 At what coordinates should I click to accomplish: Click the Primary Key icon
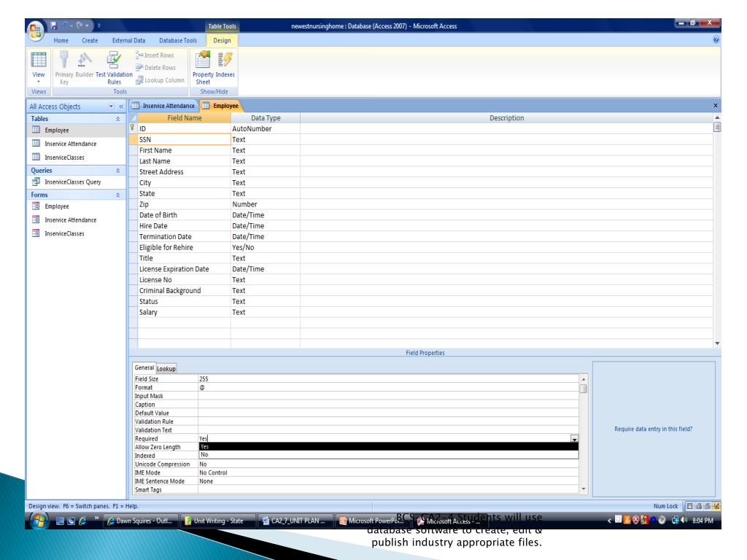[64, 68]
